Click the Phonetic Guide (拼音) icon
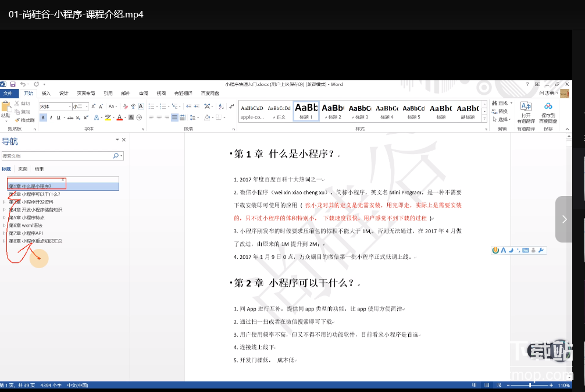This screenshot has width=585, height=392. [133, 106]
